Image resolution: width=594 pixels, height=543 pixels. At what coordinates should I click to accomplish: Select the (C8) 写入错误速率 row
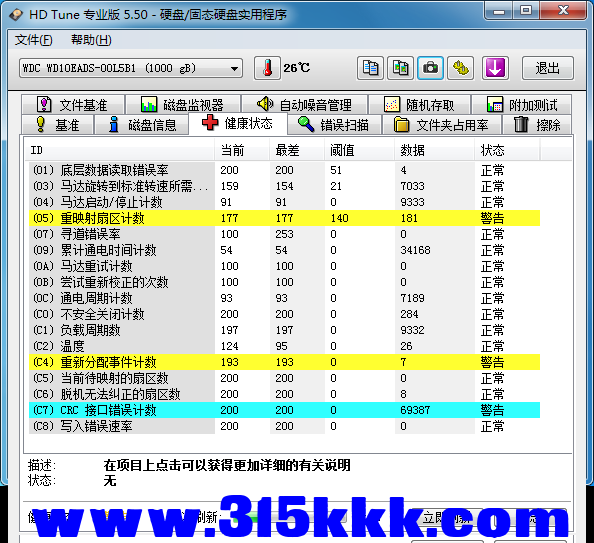(284, 426)
